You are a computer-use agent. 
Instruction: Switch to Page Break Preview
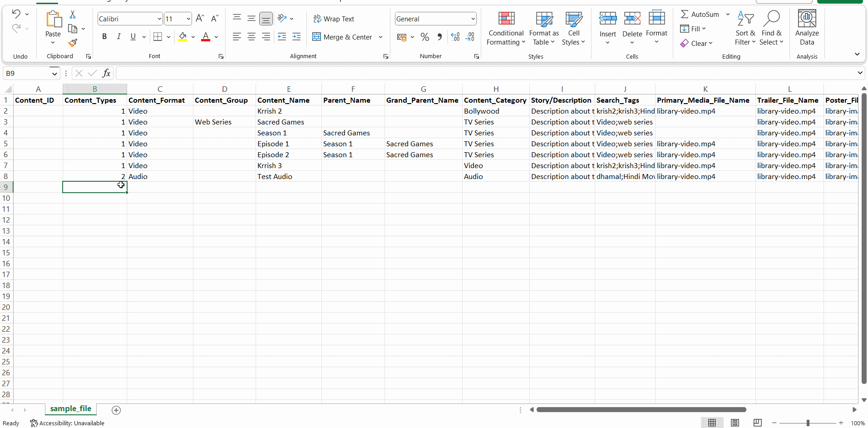pyautogui.click(x=758, y=423)
